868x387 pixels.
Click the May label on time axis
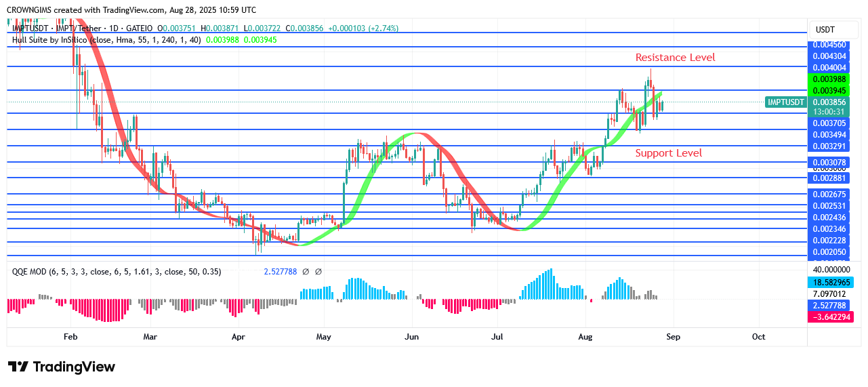point(323,336)
